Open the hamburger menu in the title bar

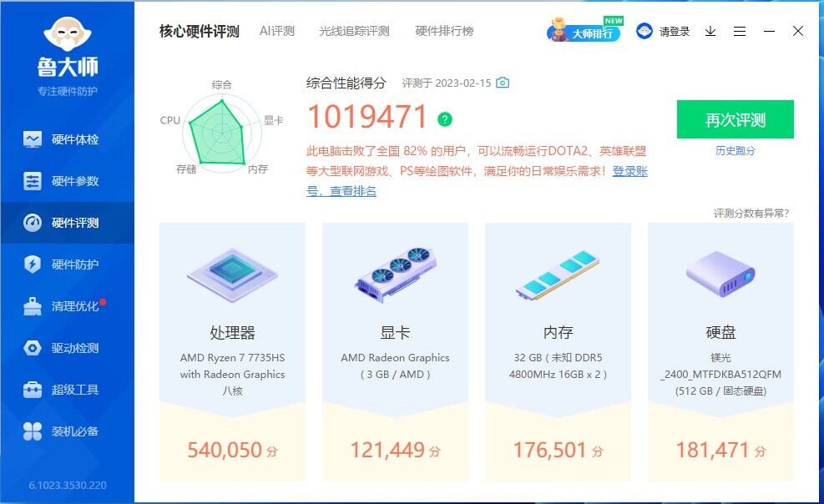coord(739,31)
